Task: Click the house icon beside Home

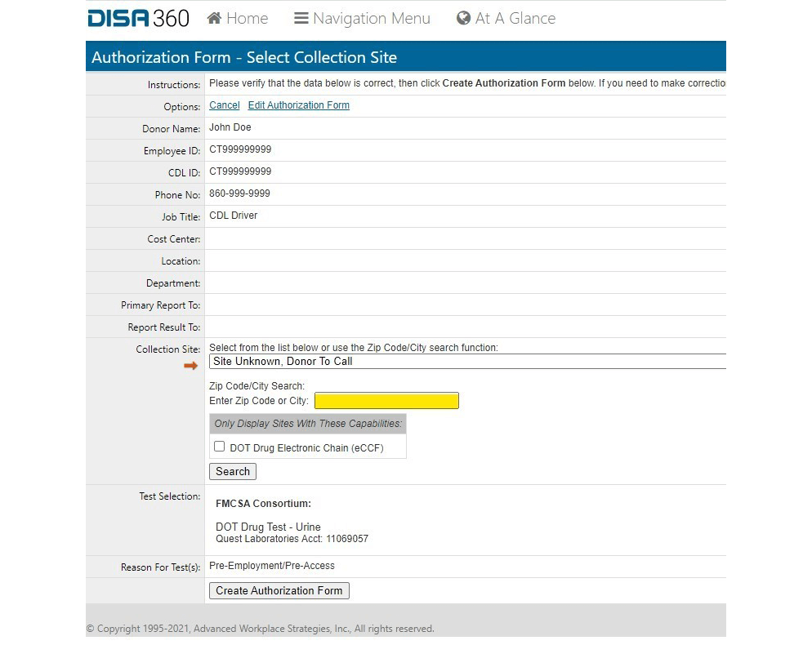Action: coord(215,18)
